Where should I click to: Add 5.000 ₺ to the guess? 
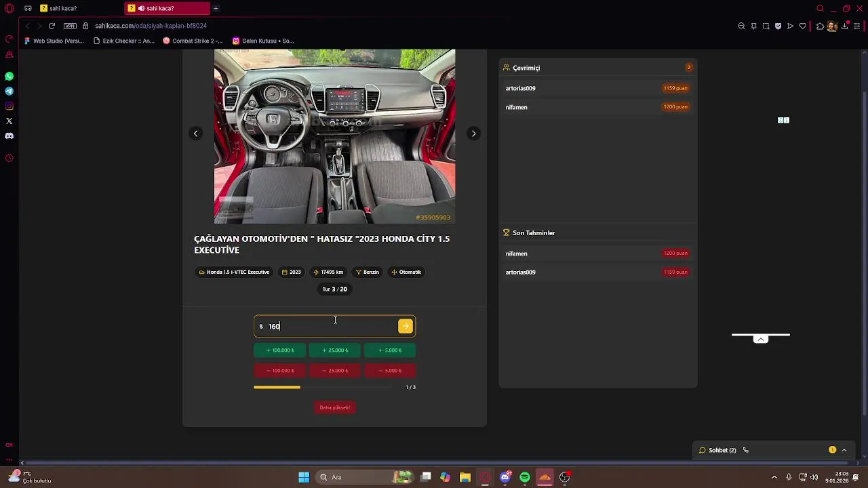tap(389, 350)
